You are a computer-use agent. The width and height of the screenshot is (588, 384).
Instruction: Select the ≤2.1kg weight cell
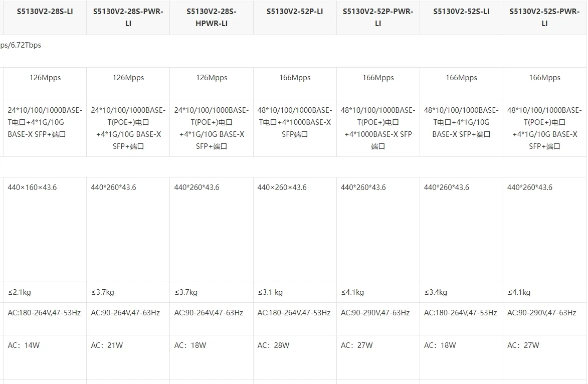tap(20, 292)
